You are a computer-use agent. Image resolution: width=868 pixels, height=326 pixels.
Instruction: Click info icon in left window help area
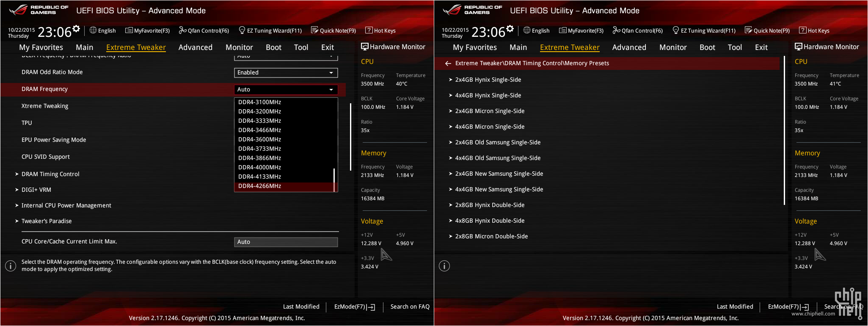coord(11,266)
